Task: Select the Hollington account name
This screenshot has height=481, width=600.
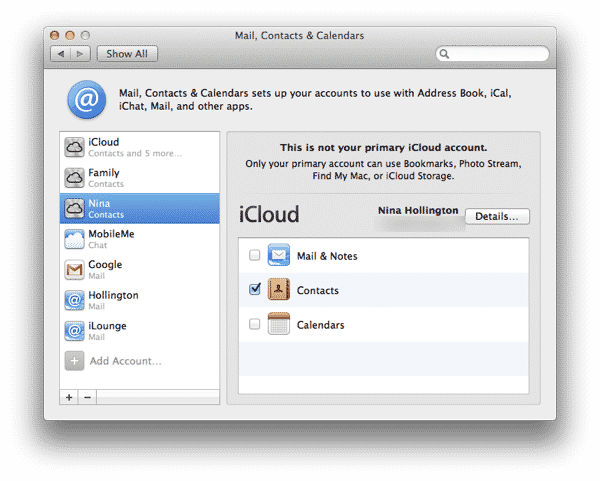Action: (x=113, y=295)
